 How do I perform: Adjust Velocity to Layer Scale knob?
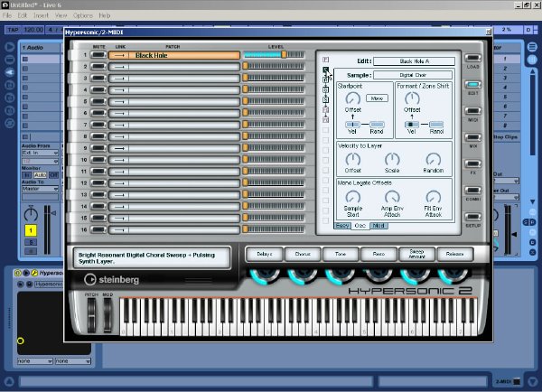392,159
